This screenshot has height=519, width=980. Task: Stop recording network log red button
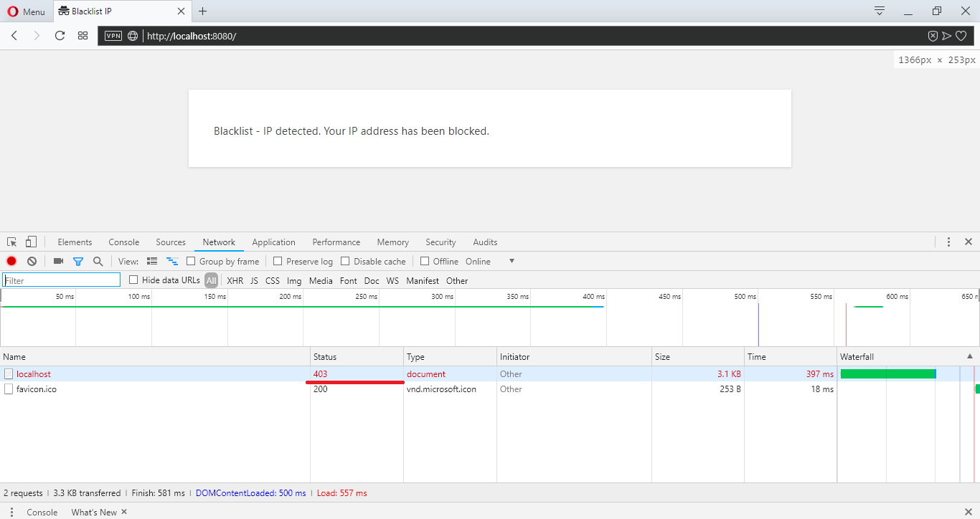(11, 262)
